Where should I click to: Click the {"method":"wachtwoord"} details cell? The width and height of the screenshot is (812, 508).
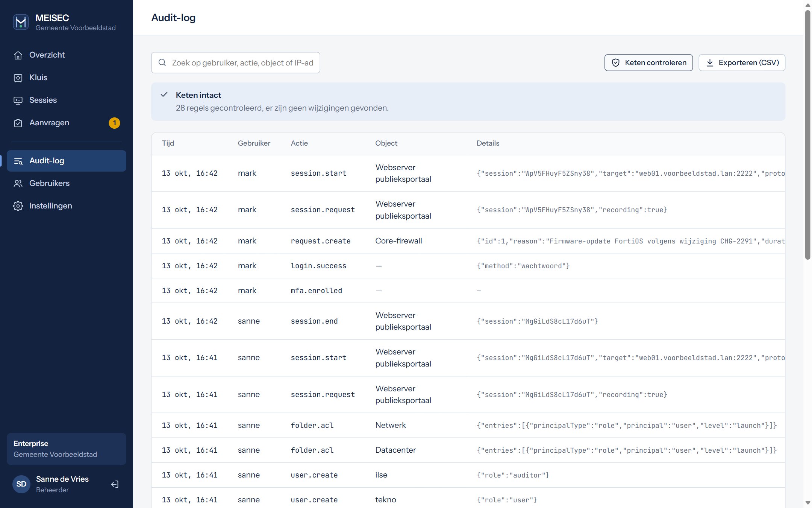(x=523, y=266)
